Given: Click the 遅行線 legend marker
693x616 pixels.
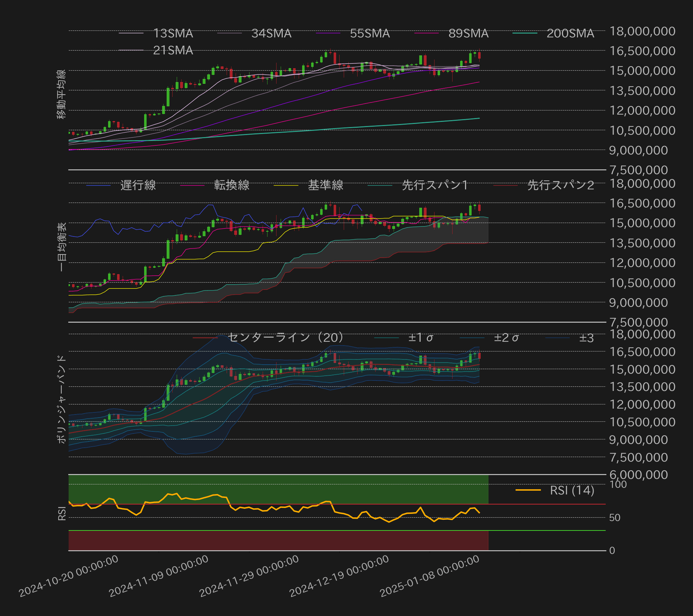Looking at the screenshot, I should click(99, 185).
